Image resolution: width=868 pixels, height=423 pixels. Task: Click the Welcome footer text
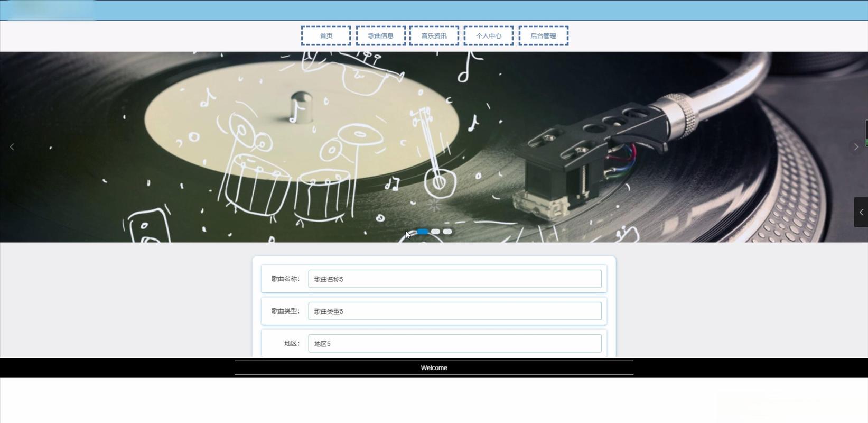click(x=434, y=368)
